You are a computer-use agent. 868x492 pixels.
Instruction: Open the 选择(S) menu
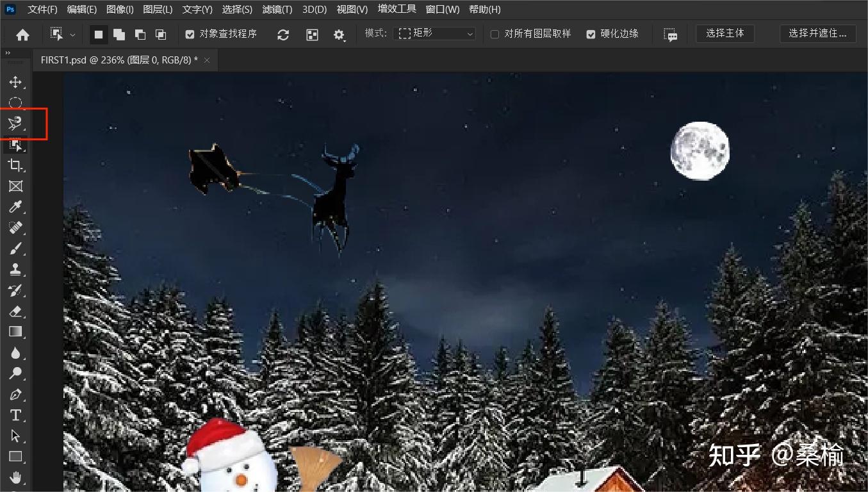tap(237, 10)
